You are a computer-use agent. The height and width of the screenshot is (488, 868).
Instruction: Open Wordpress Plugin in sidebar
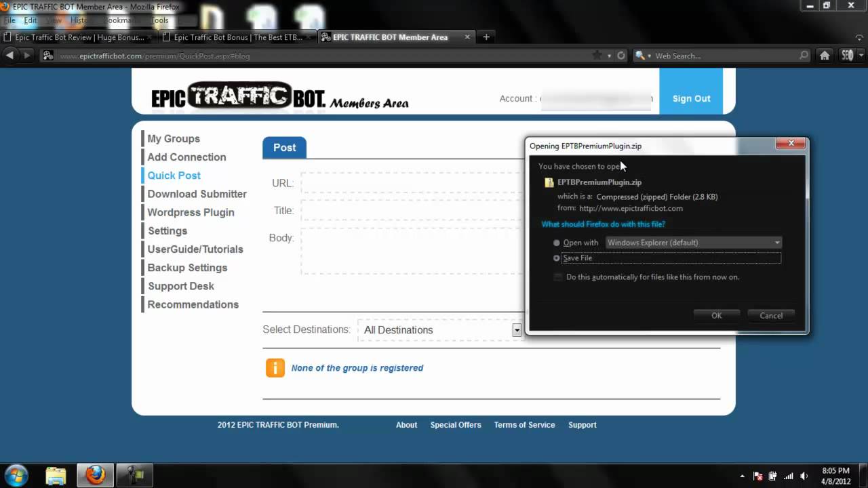coord(191,212)
